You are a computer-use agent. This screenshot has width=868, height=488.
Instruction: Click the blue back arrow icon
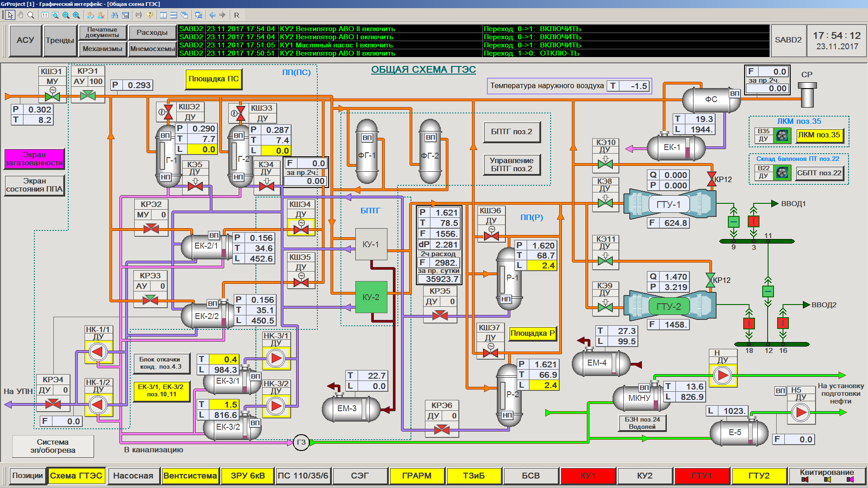click(212, 15)
